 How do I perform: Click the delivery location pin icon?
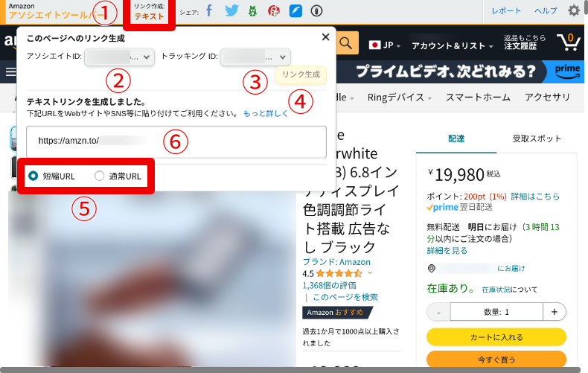(x=432, y=268)
